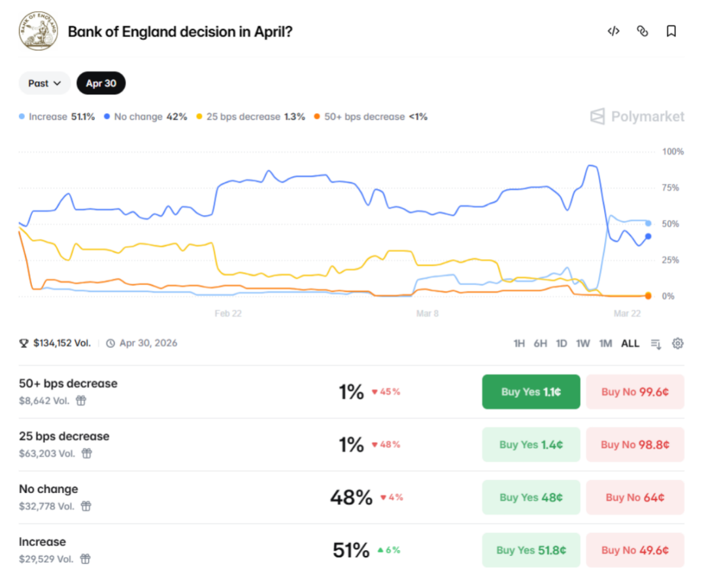Viewport: 706px width, 588px height.
Task: Click the chart sort/filter lines icon
Action: [656, 343]
